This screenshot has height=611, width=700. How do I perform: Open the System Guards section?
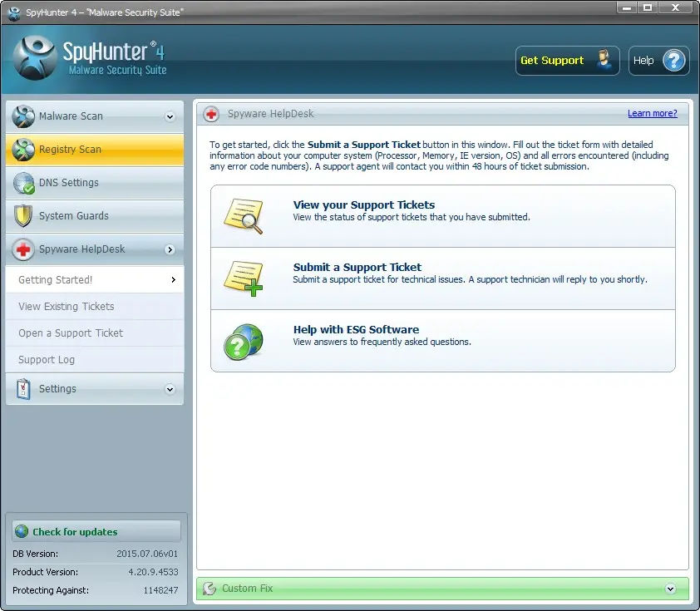(95, 216)
